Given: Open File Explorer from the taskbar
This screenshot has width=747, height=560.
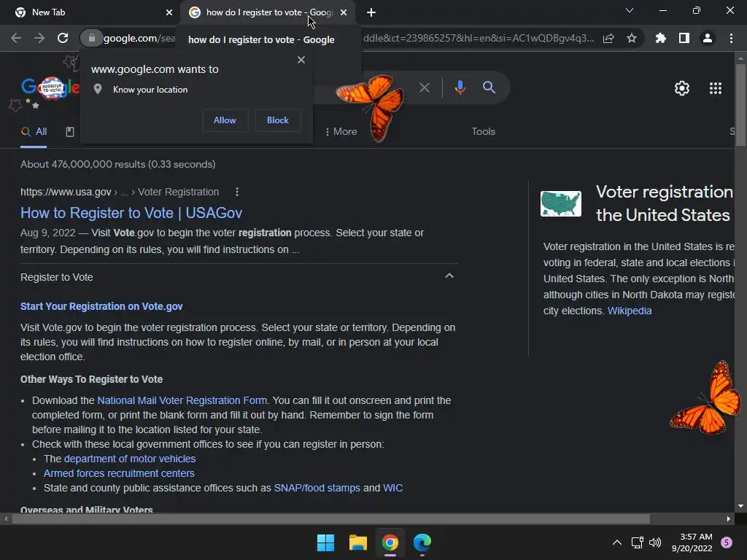Looking at the screenshot, I should (x=358, y=542).
